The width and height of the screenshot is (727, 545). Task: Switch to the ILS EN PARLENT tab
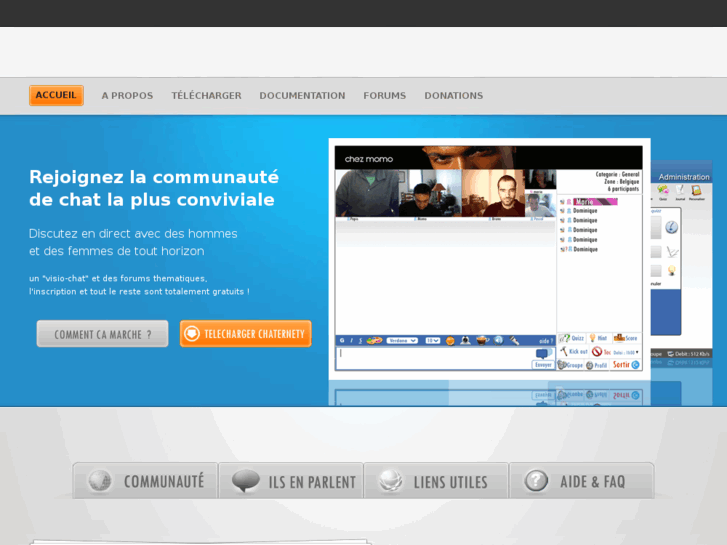tap(291, 481)
